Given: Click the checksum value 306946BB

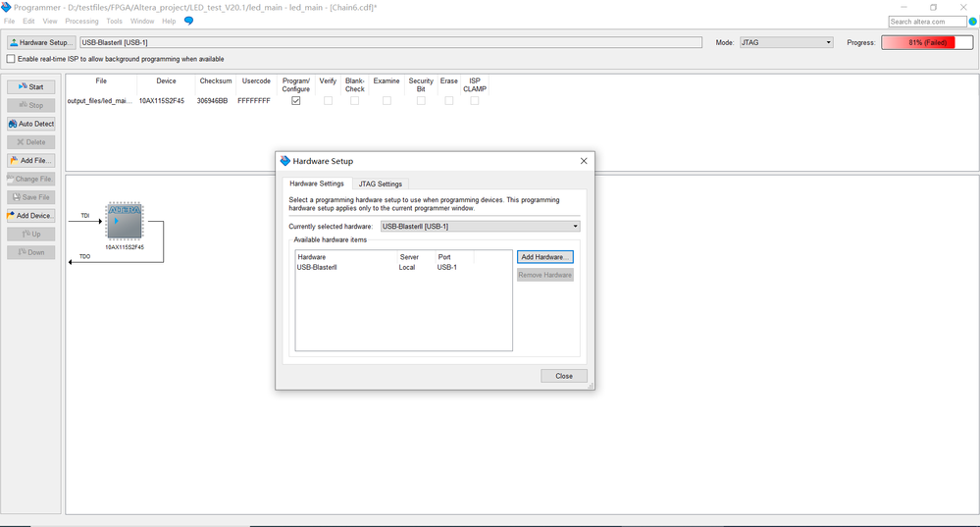Looking at the screenshot, I should (212, 101).
